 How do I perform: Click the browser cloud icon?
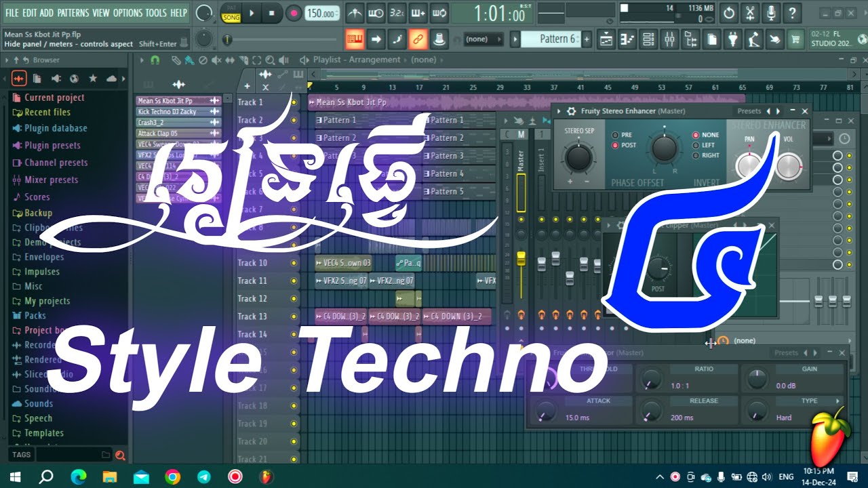(111, 79)
